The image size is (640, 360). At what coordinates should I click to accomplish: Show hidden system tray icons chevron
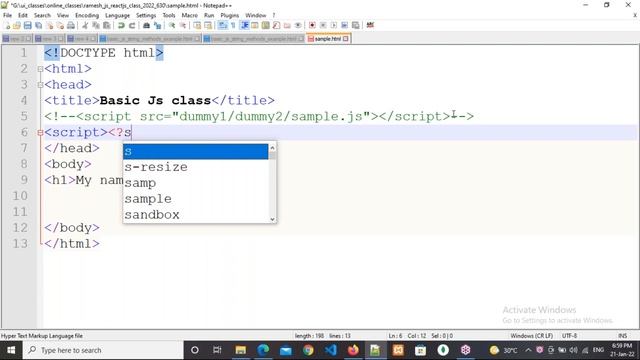(528, 350)
